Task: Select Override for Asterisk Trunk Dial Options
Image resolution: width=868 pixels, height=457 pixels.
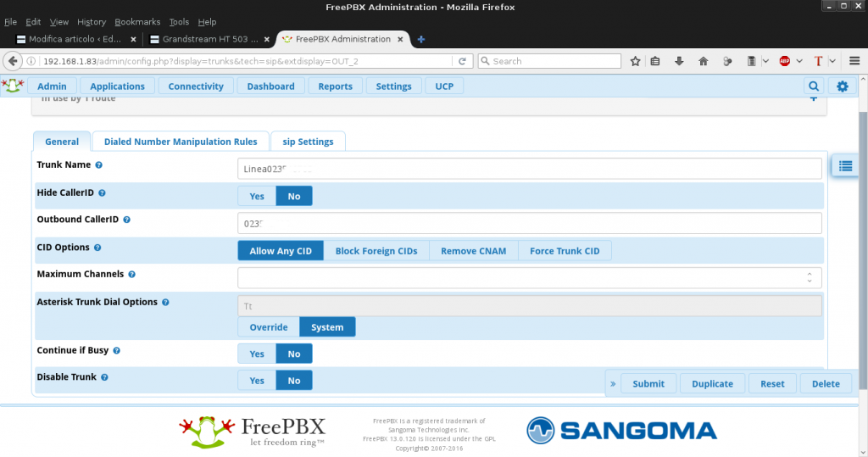Action: (x=269, y=327)
